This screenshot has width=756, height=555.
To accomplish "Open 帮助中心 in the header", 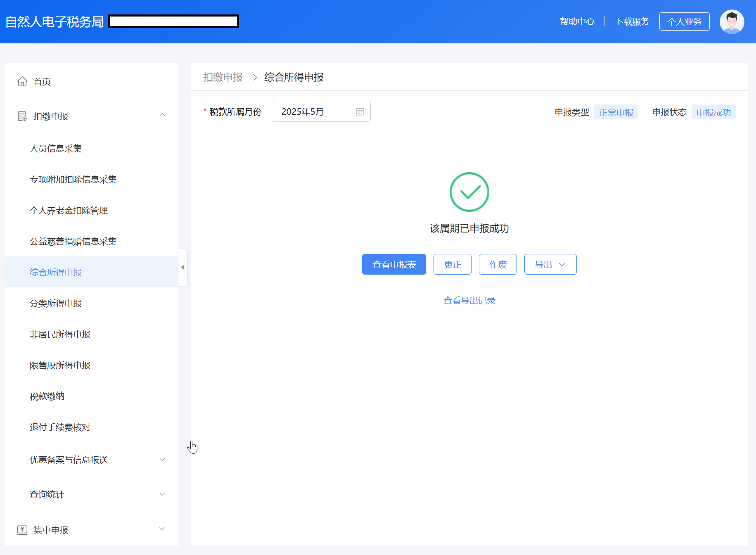I will coord(577,21).
